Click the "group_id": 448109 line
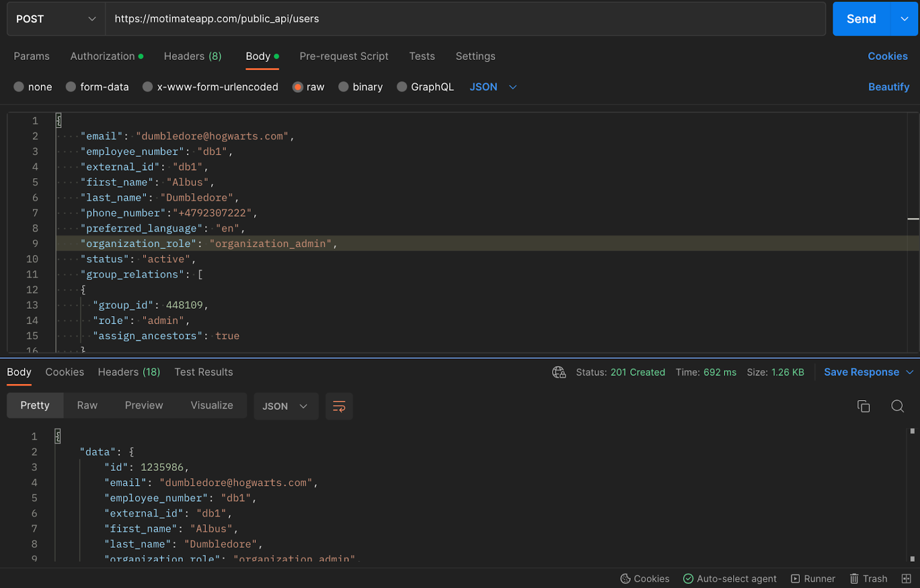The image size is (920, 588). tap(151, 305)
